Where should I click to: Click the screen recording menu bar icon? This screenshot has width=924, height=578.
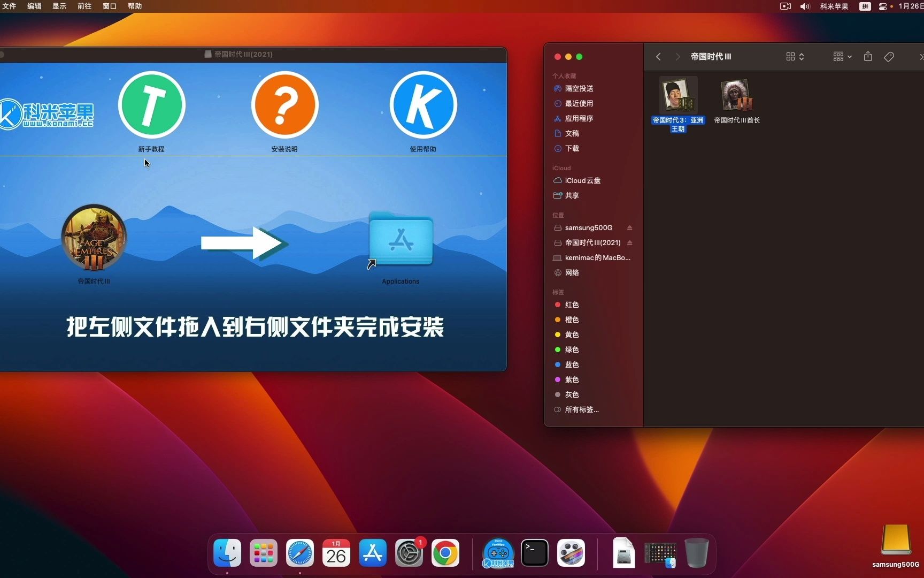click(x=786, y=6)
